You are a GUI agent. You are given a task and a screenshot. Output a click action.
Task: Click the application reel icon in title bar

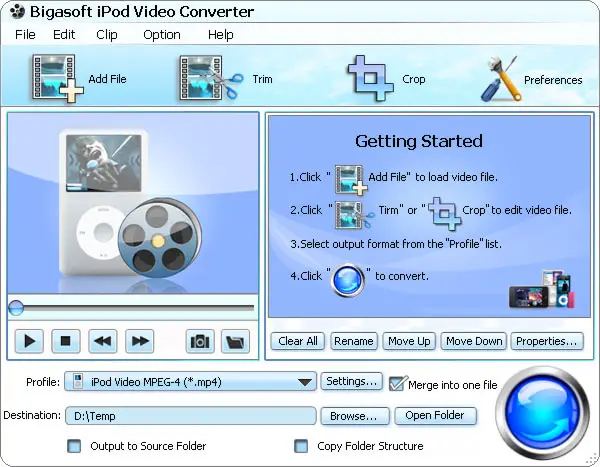coord(17,12)
